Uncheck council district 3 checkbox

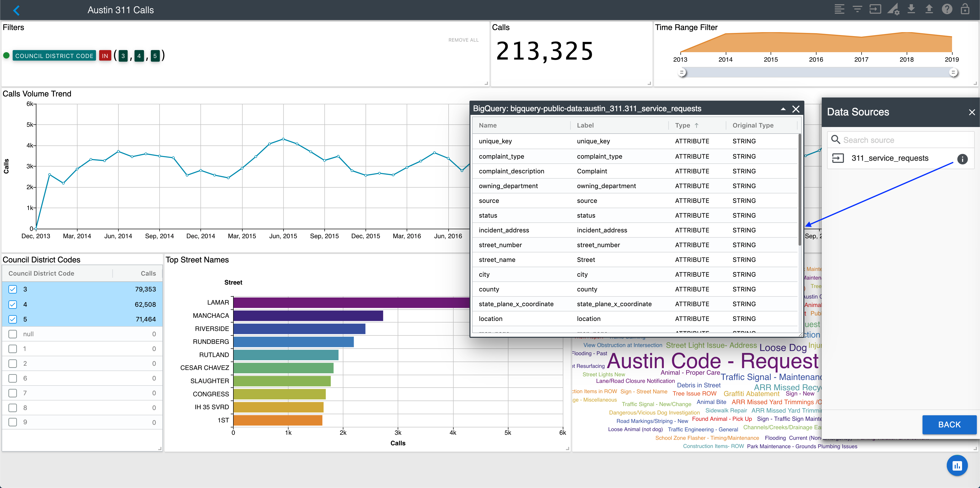pyautogui.click(x=13, y=289)
